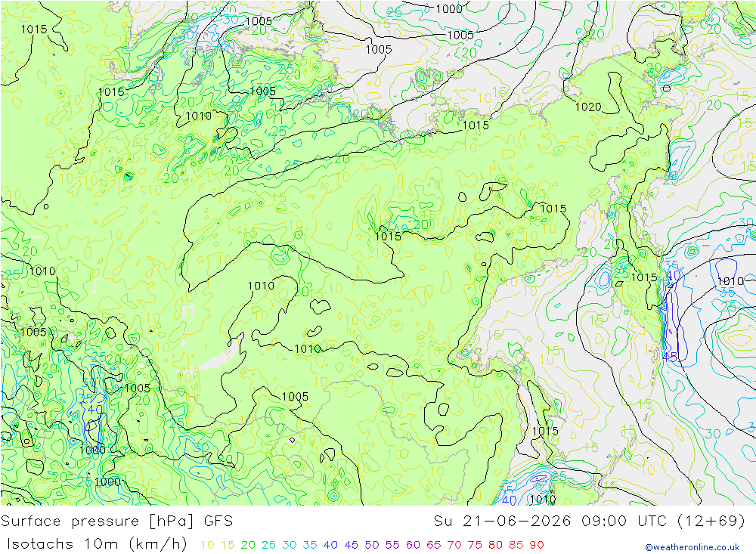
Task: Click legend value 40 in isotach scale
Action: pyautogui.click(x=330, y=545)
